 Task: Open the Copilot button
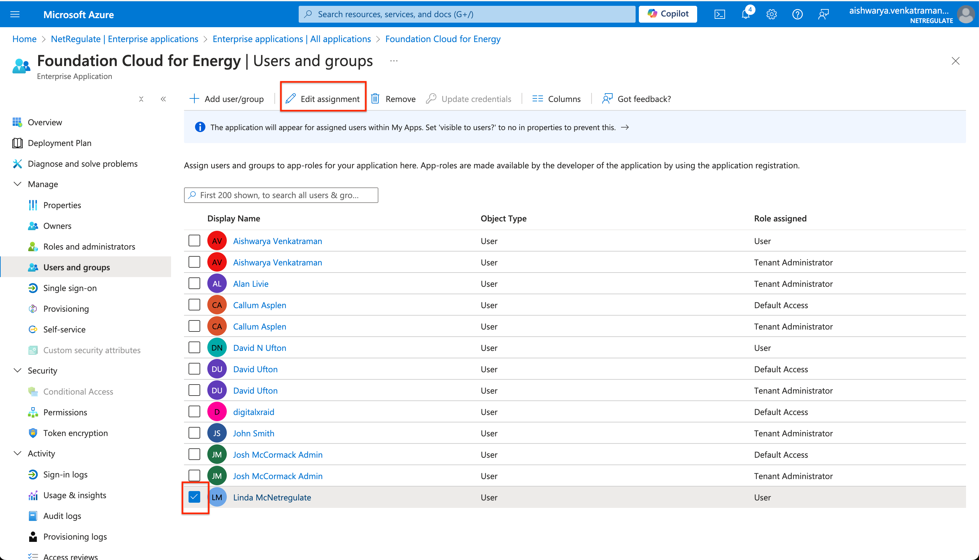[668, 14]
